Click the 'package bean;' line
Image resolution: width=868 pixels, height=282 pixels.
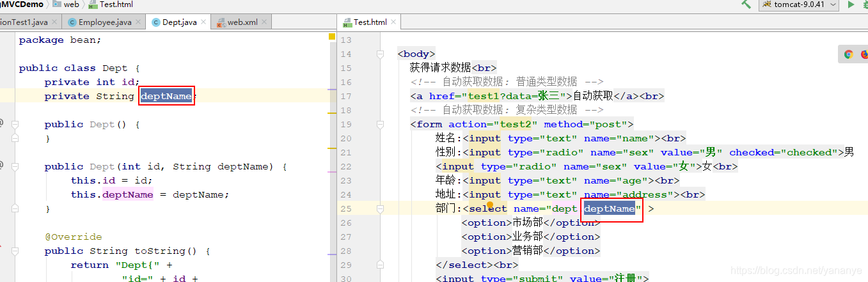[60, 40]
